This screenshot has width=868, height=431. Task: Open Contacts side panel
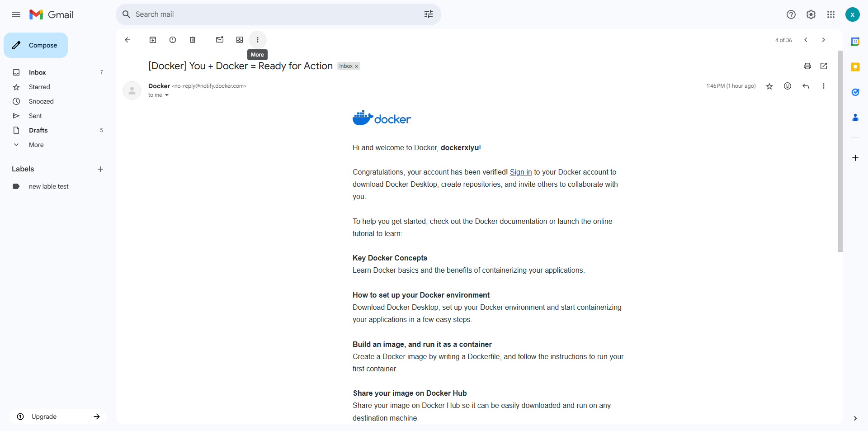pos(855,118)
